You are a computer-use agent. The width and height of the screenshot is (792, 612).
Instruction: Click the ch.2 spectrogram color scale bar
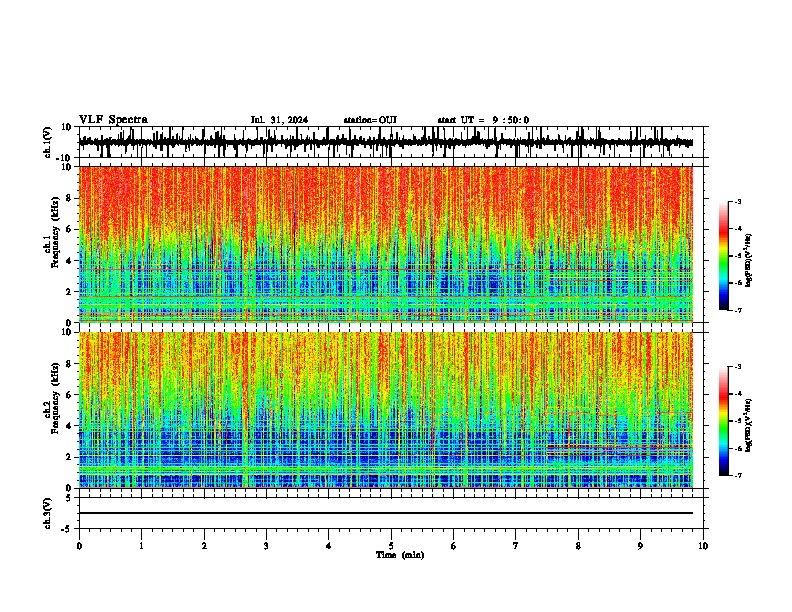coord(723,421)
